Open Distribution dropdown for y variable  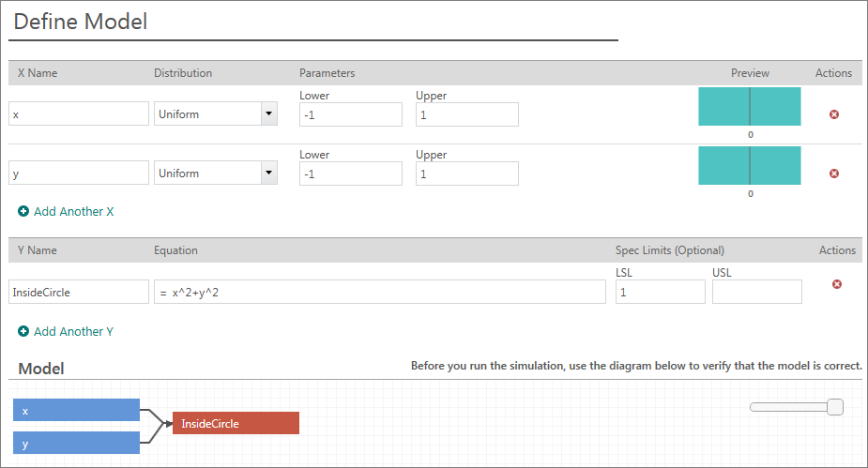pyautogui.click(x=268, y=174)
